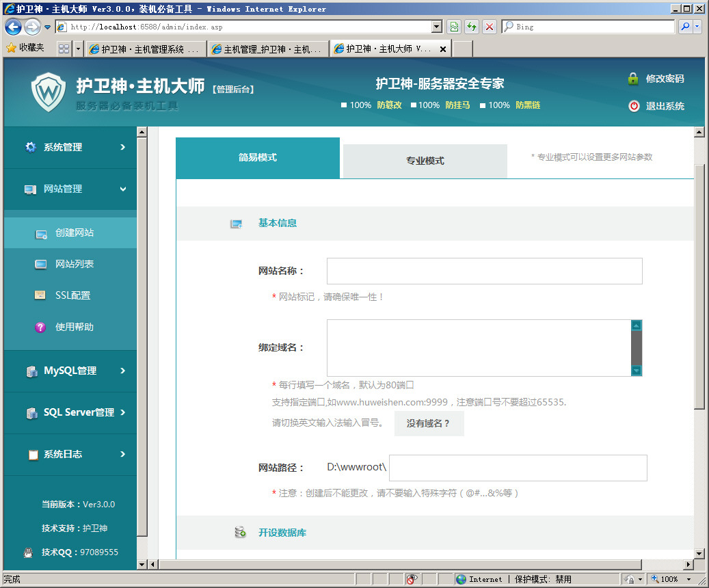Viewport: 709px width, 588px height.
Task: Switch to the 专业模式 tab
Action: [x=425, y=161]
